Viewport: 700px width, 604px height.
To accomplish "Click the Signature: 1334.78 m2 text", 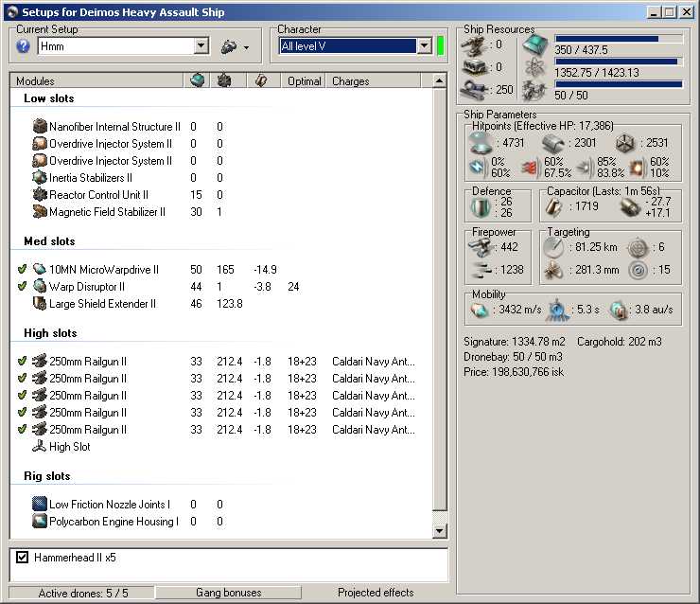I will (x=515, y=342).
